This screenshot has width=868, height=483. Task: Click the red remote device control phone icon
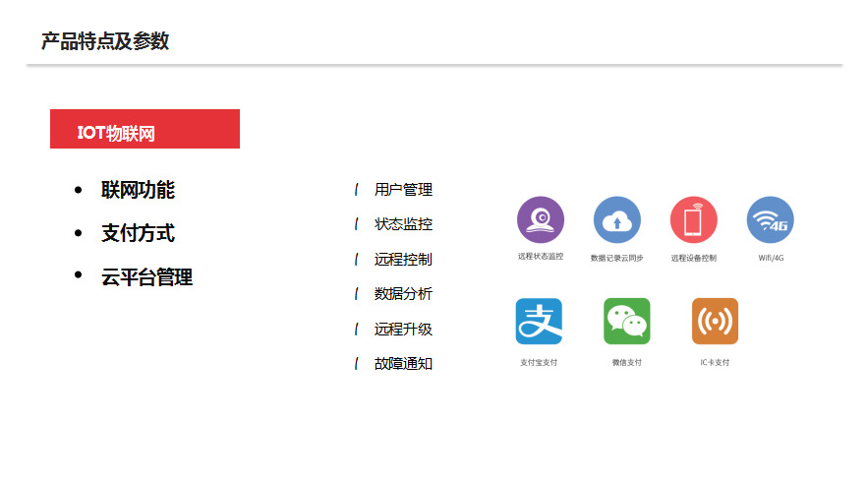click(694, 220)
